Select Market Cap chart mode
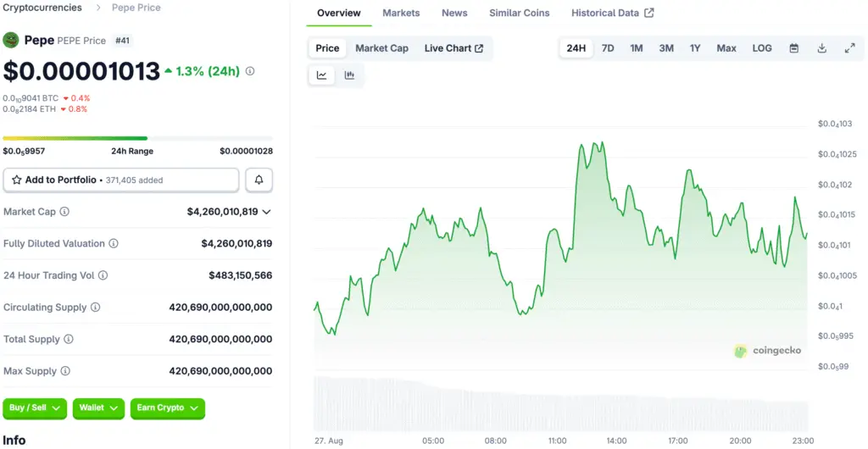Viewport: 868px width, 449px height. [382, 48]
